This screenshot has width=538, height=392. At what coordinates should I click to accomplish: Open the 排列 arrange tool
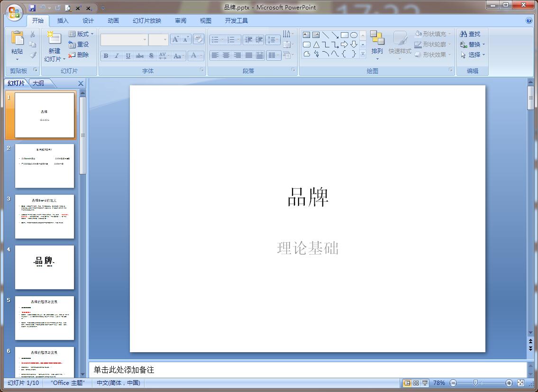[x=377, y=42]
